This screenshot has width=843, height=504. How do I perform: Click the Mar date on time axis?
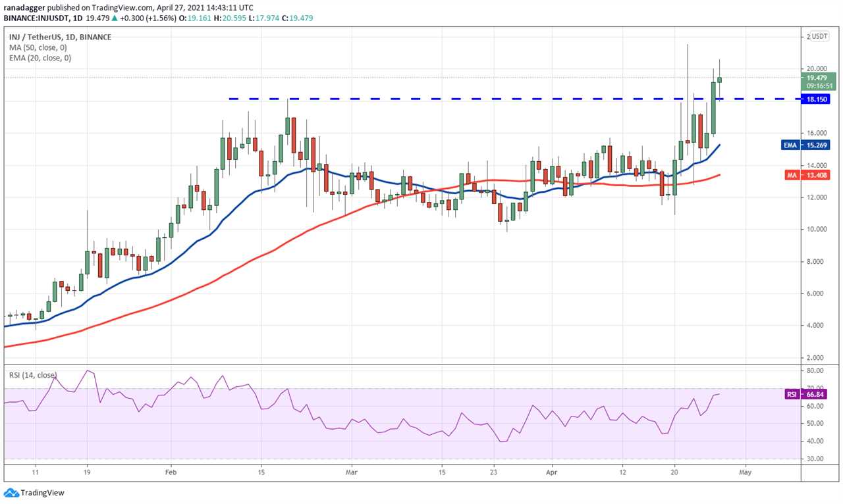(351, 472)
